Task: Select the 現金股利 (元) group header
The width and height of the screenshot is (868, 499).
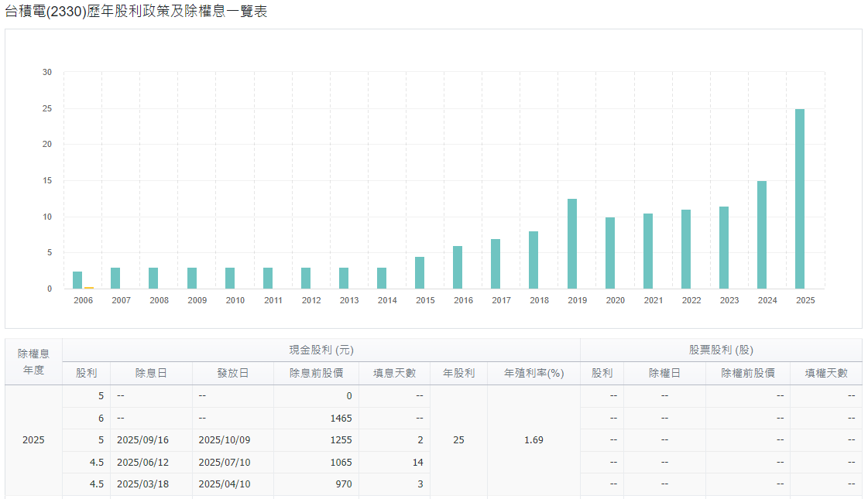Action: coord(321,350)
